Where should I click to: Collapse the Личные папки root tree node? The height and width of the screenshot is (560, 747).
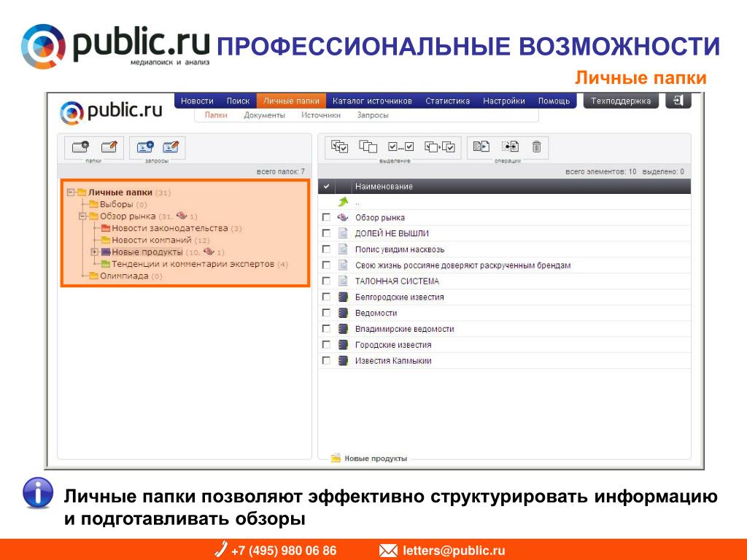[71, 192]
